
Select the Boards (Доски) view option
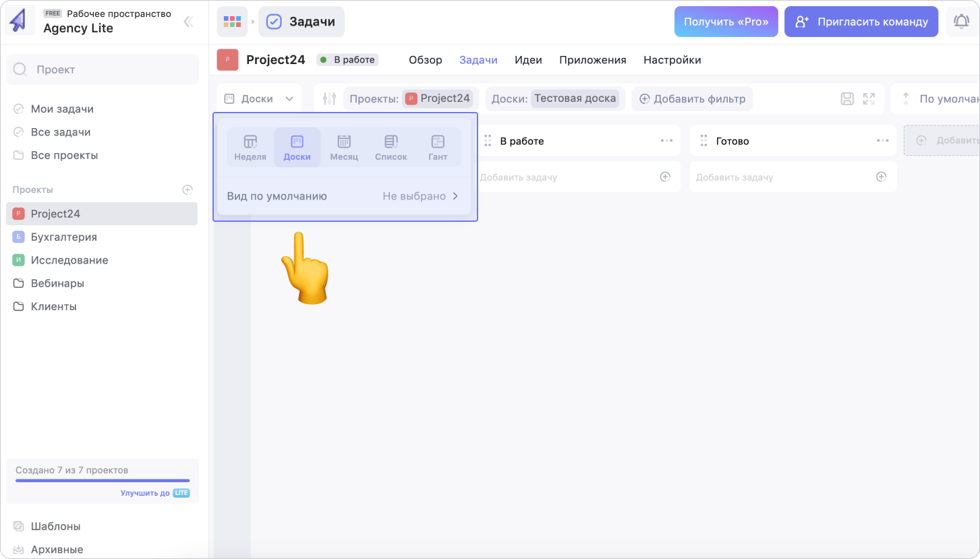(297, 147)
